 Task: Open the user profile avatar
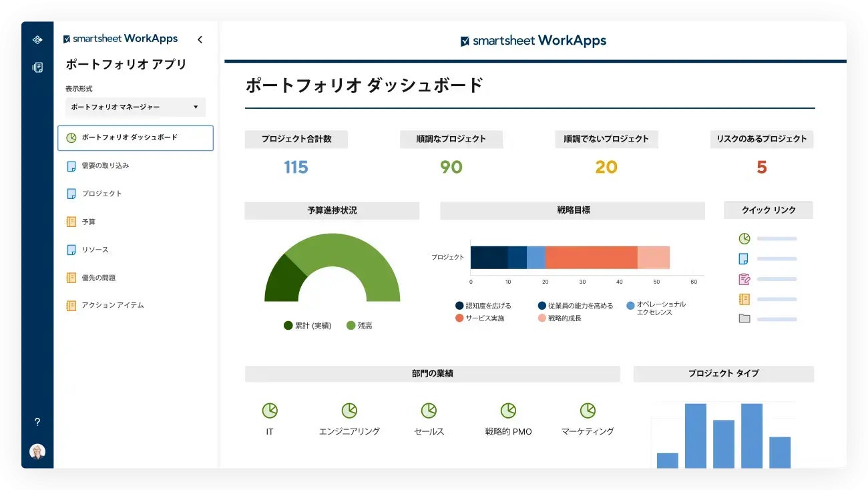(37, 451)
